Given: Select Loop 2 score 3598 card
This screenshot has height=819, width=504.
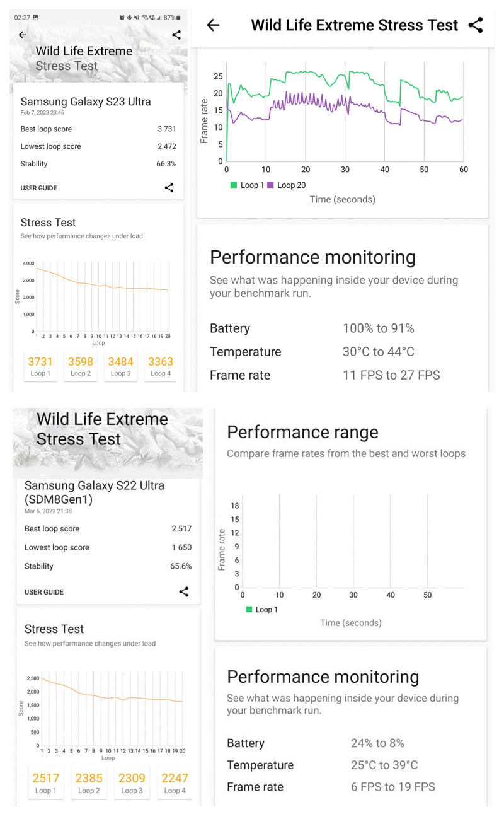Looking at the screenshot, I should [81, 366].
